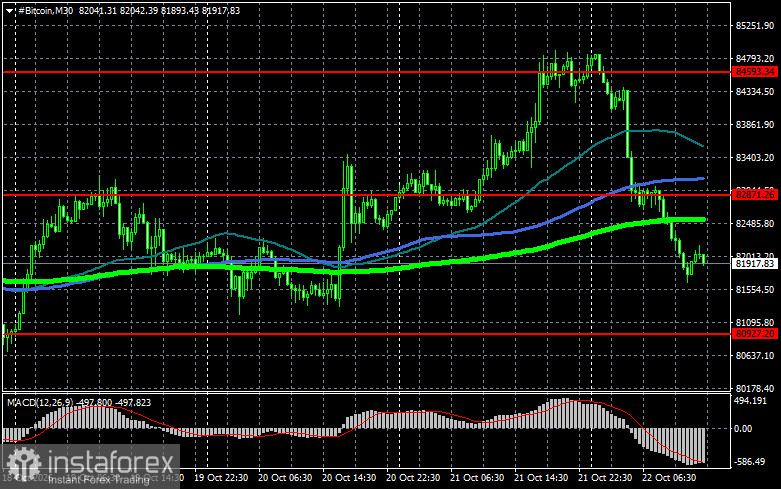Click the 19 Oct 22:30 time axis label

click(221, 478)
